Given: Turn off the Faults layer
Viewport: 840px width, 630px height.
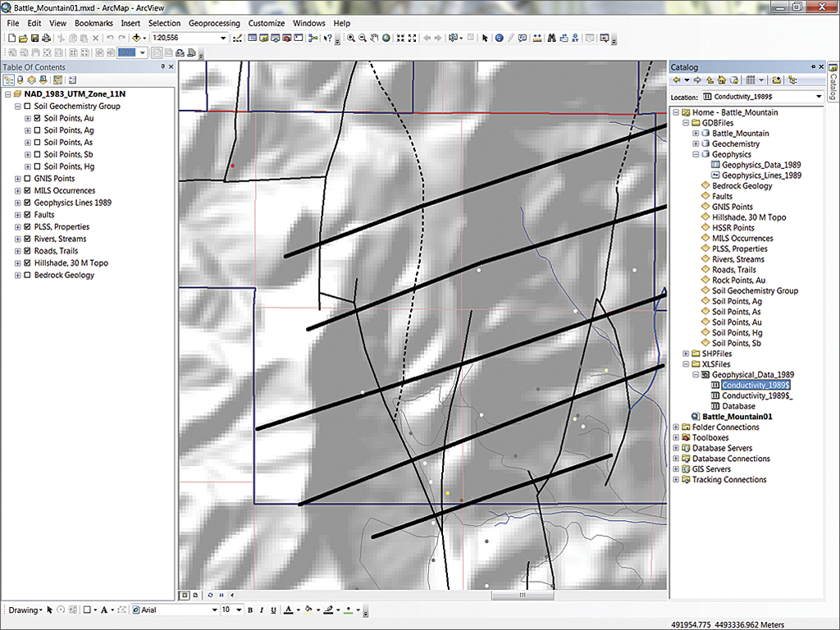Looking at the screenshot, I should 27,215.
